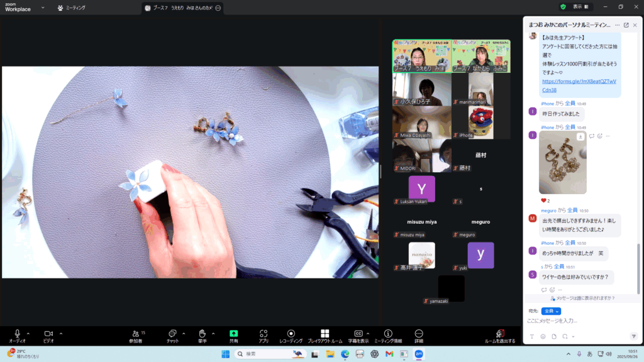
Task: Open the 参加者 participants panel
Action: tap(136, 336)
